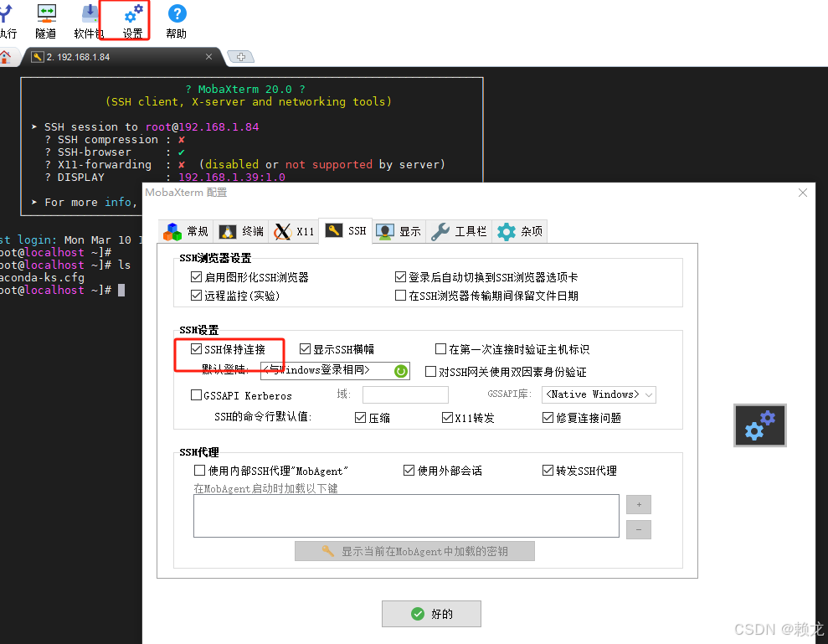The height and width of the screenshot is (644, 828).
Task: Open the GSSAPI库 Native Windows dropdown
Action: coord(599,394)
